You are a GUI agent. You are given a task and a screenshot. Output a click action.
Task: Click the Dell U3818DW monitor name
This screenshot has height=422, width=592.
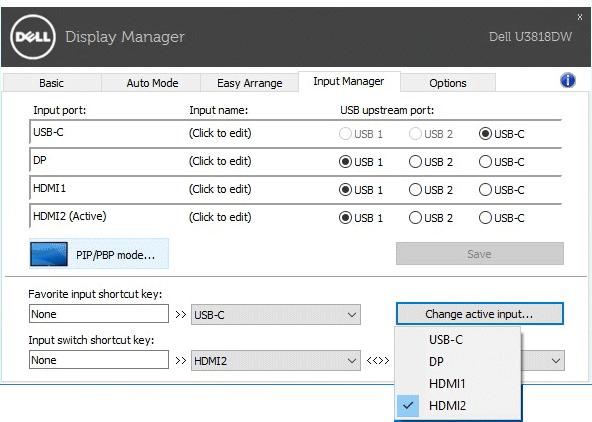pos(530,37)
